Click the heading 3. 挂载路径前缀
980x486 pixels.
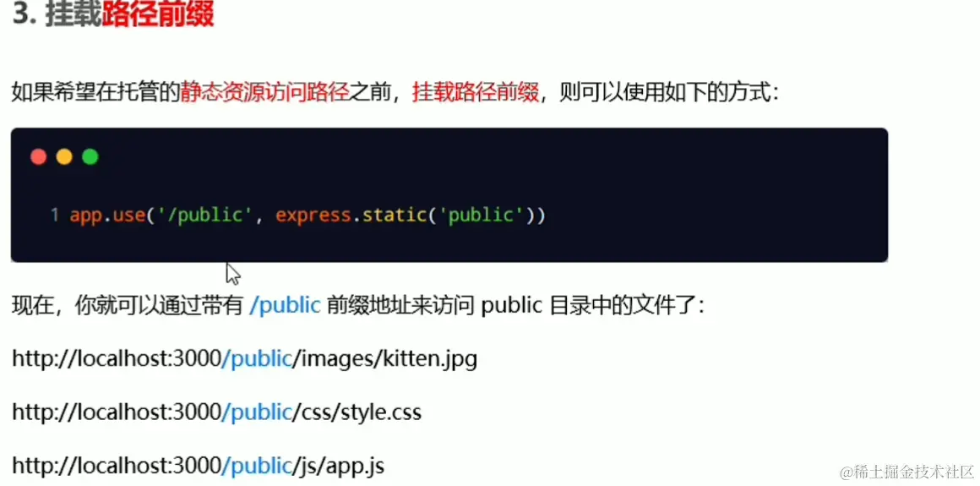pos(113,15)
